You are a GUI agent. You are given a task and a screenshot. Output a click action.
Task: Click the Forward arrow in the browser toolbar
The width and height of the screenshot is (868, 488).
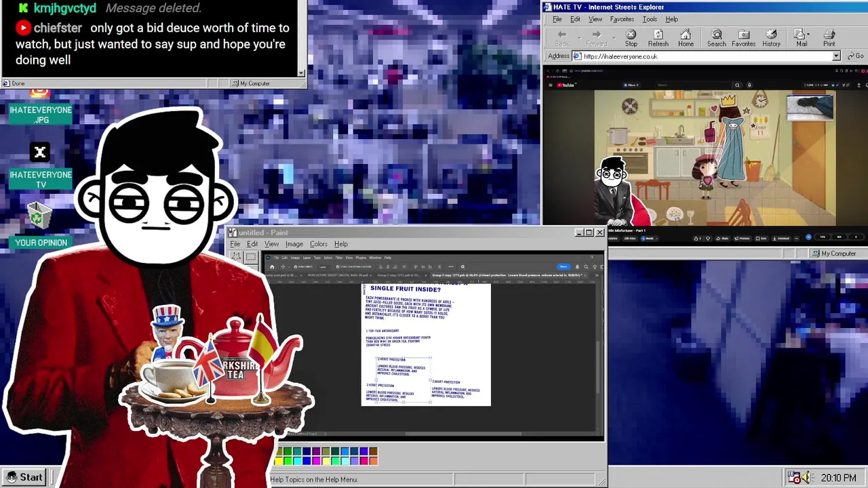click(596, 35)
